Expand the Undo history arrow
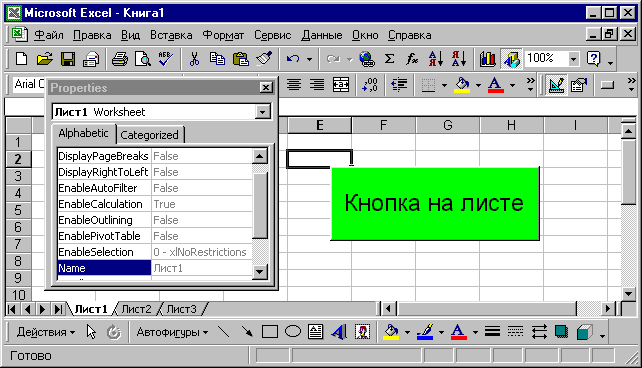Viewport: 642px width, 368px height. point(309,59)
